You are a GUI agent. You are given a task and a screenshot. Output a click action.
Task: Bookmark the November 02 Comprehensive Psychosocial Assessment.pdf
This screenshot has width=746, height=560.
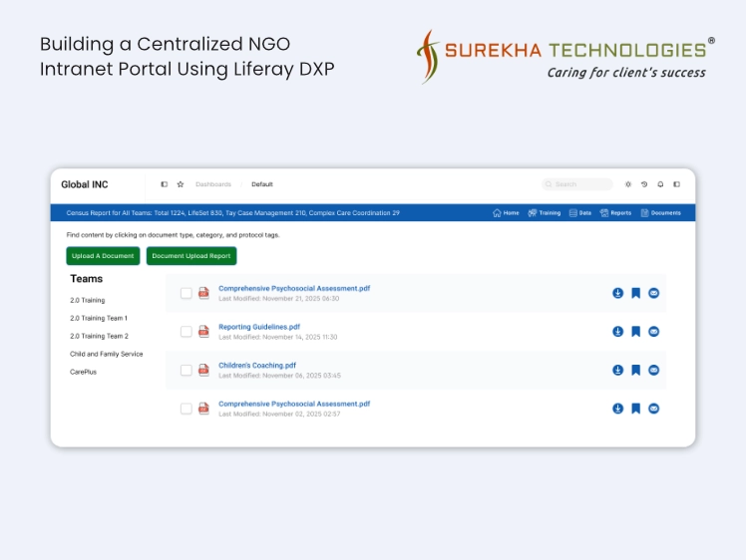coord(635,409)
